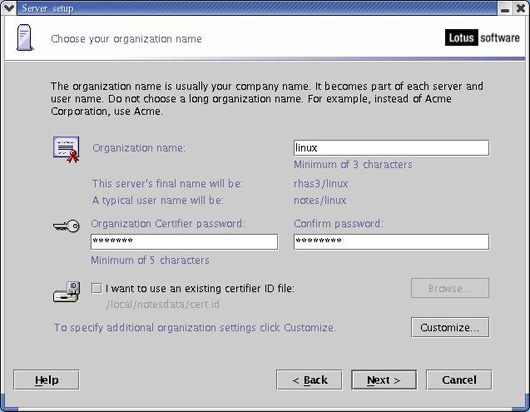Open Help for this setup page

(x=46, y=380)
